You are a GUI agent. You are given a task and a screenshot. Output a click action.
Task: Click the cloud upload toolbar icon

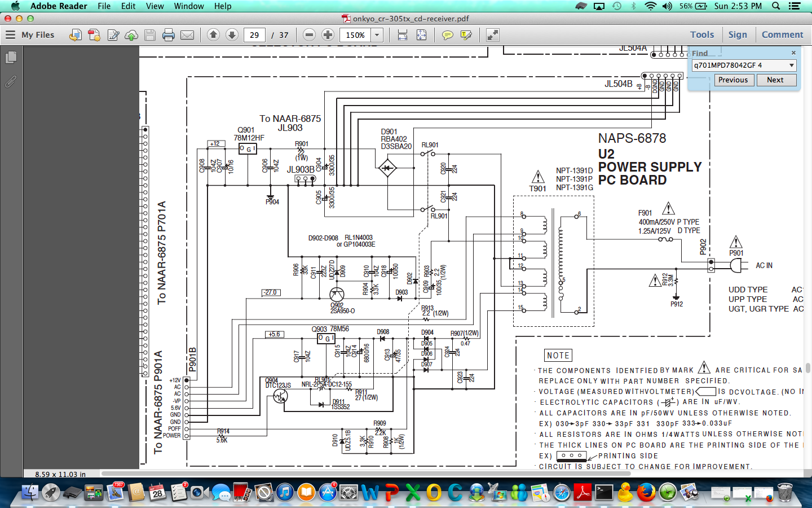coord(131,35)
